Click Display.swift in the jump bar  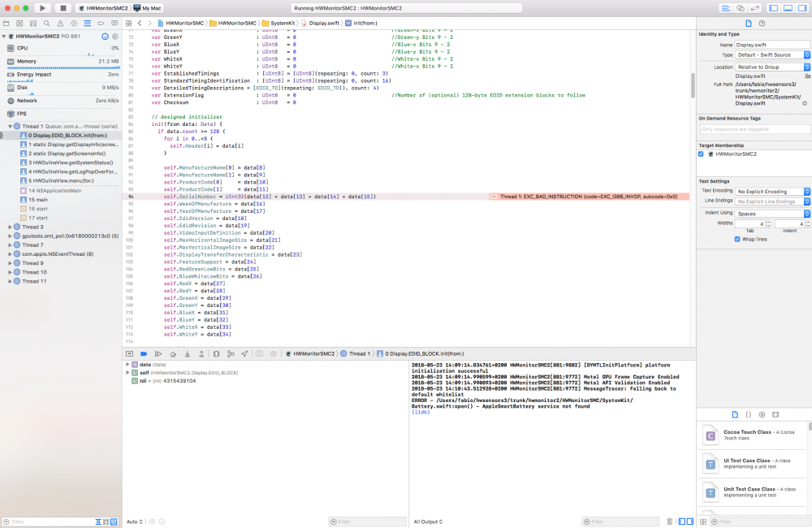(320, 24)
